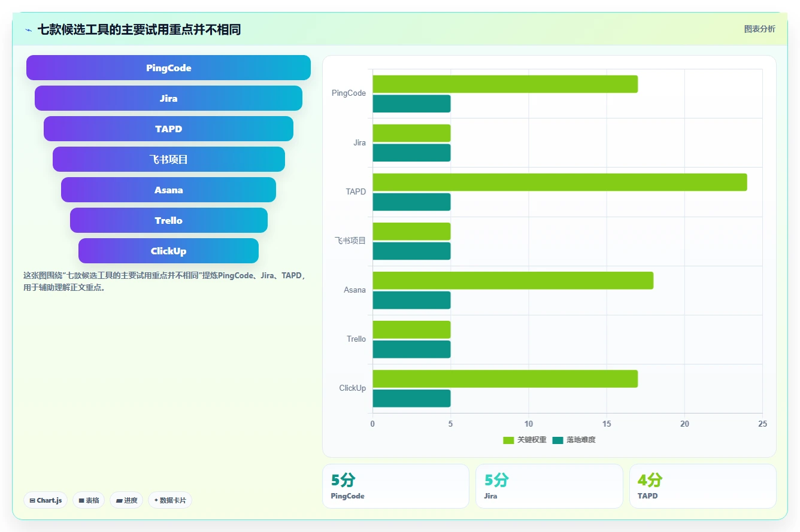Select the TAPD funnel bar
Viewport: 800px width, 532px height.
[168, 129]
